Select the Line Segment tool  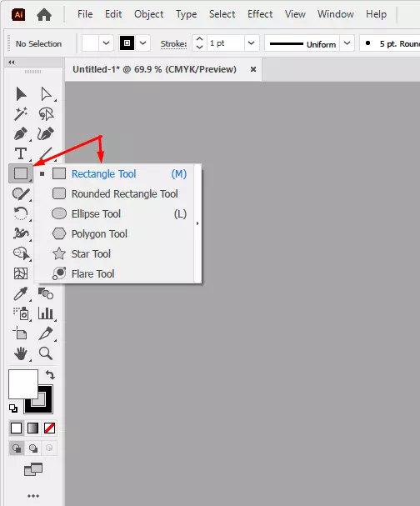(46, 153)
